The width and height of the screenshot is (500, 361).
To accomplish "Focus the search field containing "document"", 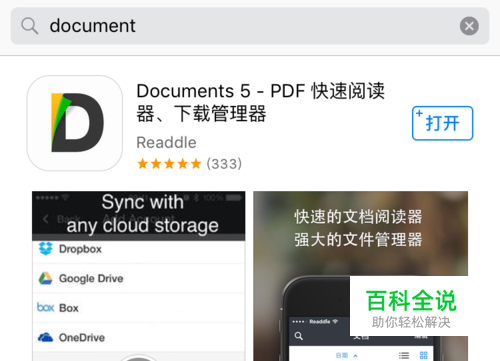I will point(250,26).
